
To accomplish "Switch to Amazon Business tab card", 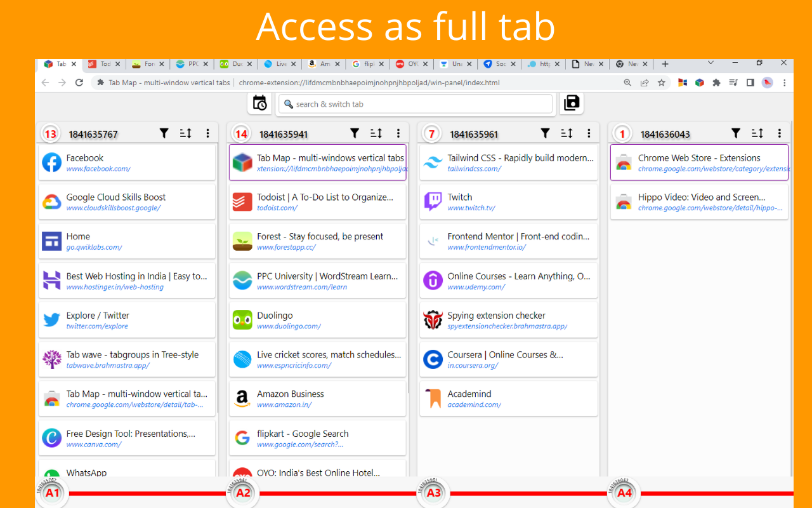I will (318, 399).
